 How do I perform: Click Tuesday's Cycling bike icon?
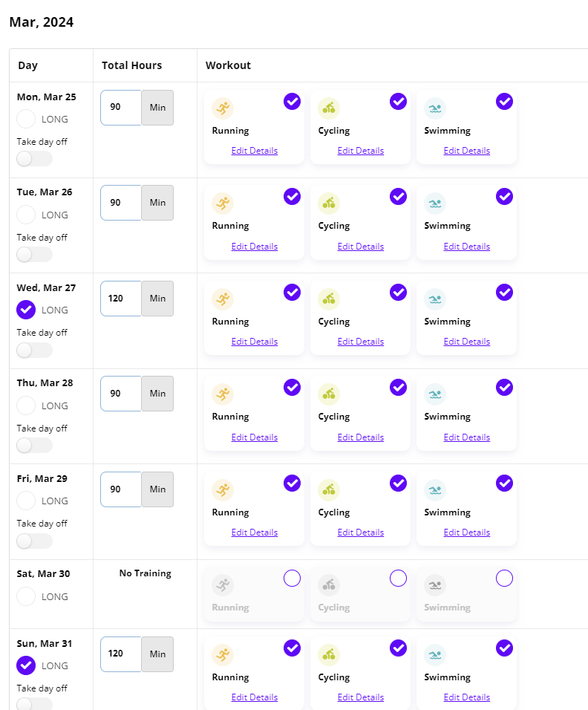[329, 203]
